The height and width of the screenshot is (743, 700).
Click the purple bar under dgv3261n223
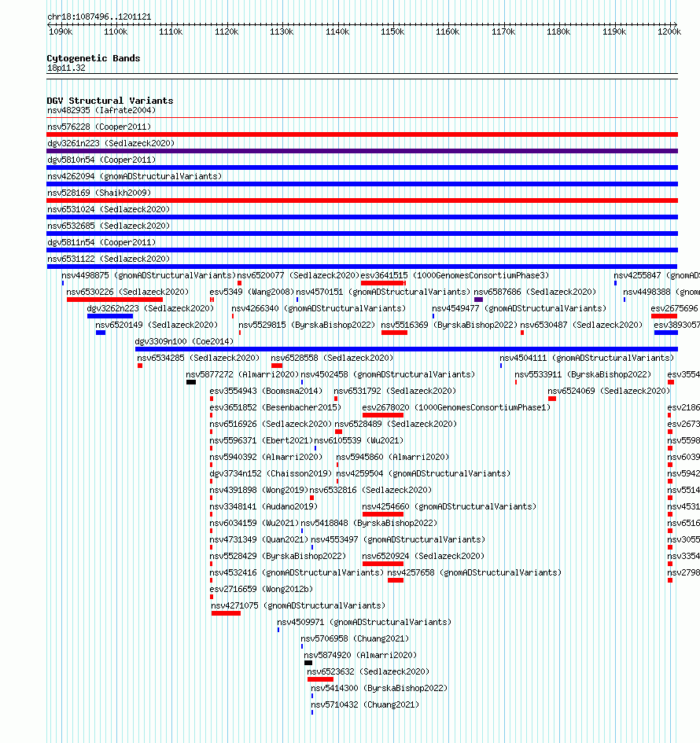coord(362,151)
